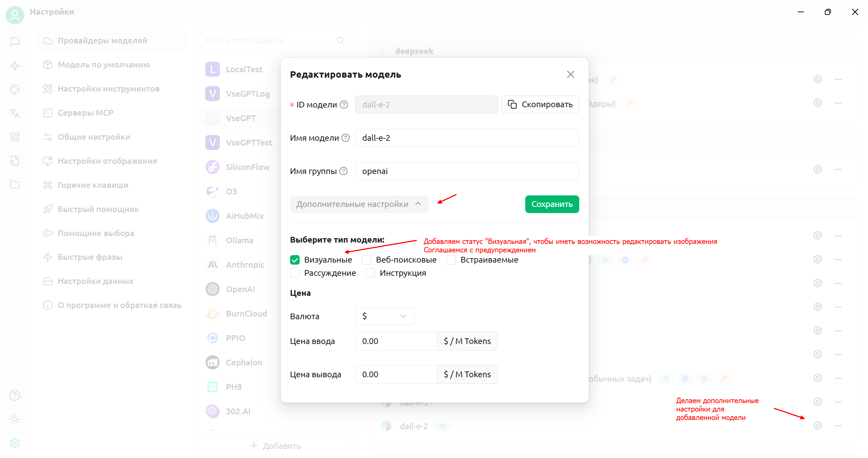
Task: Click the user avatar icon
Action: [x=15, y=15]
